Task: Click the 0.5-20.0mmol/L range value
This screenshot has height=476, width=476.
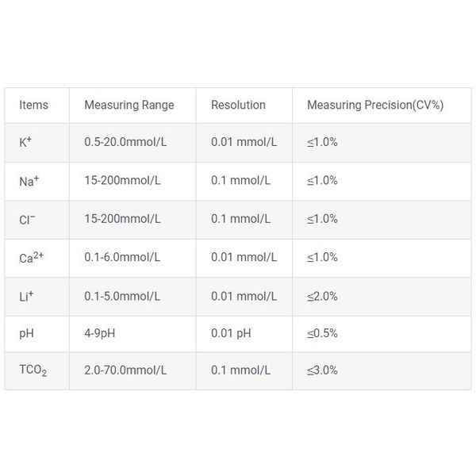Action: [125, 142]
